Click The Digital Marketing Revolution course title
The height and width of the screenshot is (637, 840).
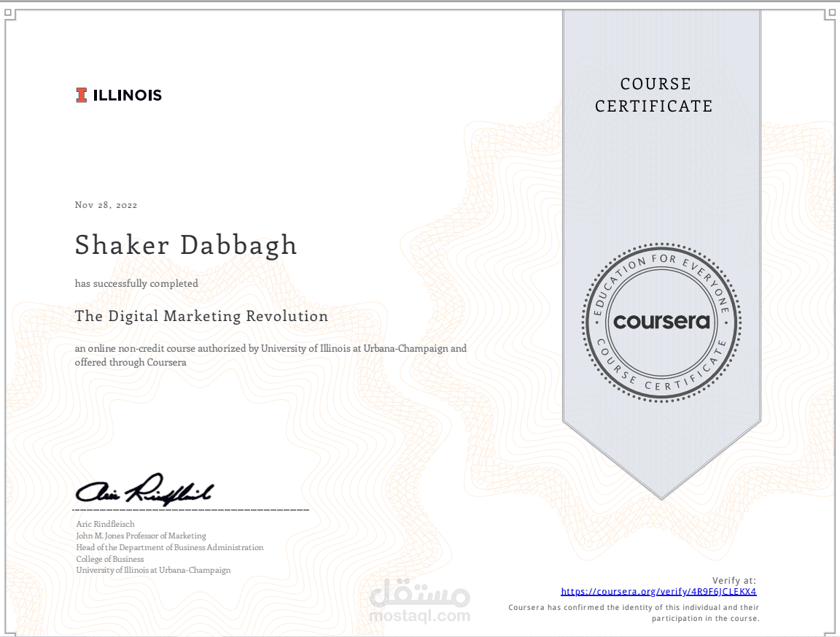[201, 316]
